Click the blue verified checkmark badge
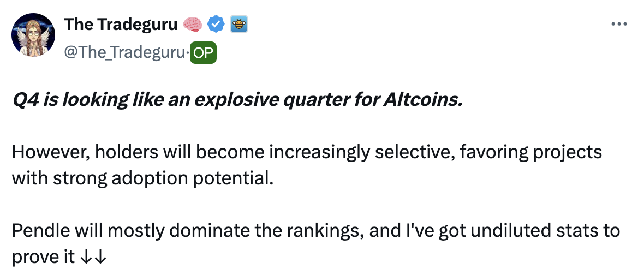Screen dimensions: 644x275 pyautogui.click(x=217, y=24)
